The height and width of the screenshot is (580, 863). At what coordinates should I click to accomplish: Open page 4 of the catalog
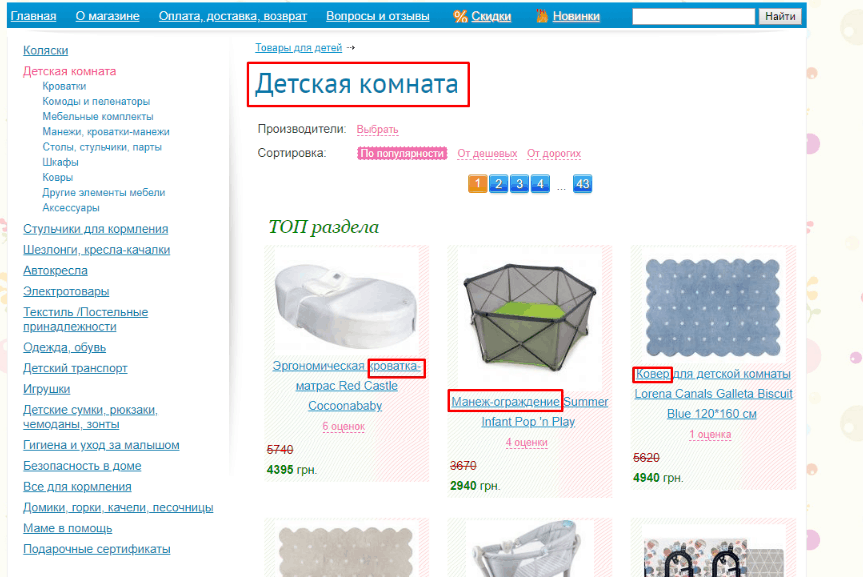[540, 184]
